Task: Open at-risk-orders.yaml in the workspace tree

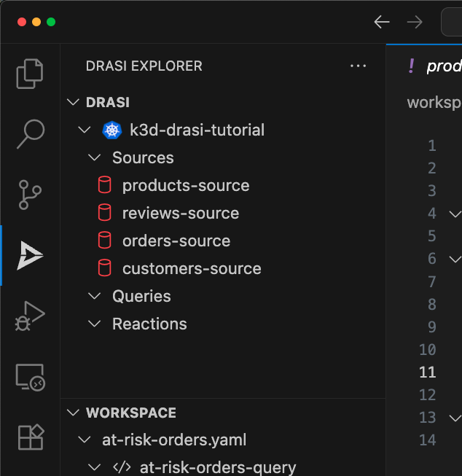Action: click(173, 440)
